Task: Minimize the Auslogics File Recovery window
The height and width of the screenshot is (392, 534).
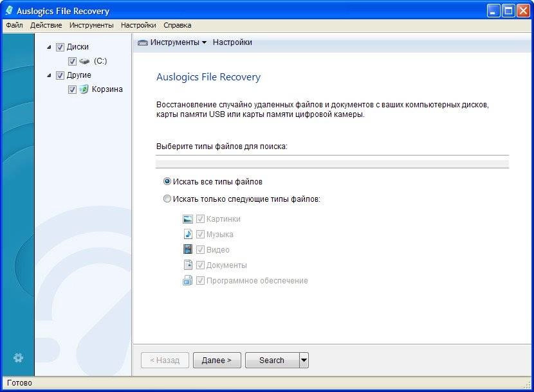Action: click(493, 10)
